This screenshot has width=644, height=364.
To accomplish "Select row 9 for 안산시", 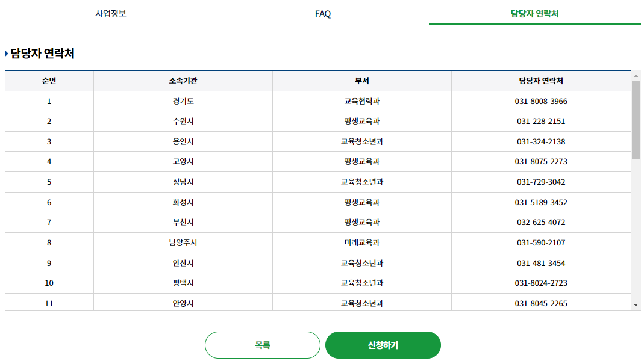I will pyautogui.click(x=182, y=262).
